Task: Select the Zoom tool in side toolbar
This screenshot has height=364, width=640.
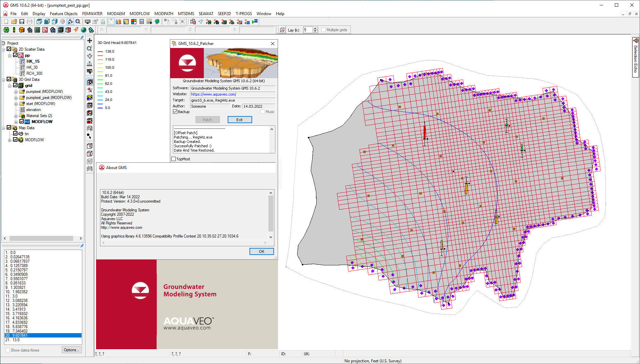Action: 90,48
